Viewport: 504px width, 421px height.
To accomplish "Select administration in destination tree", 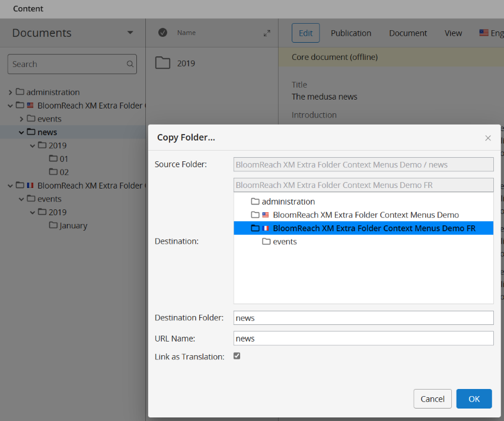I will tap(288, 202).
